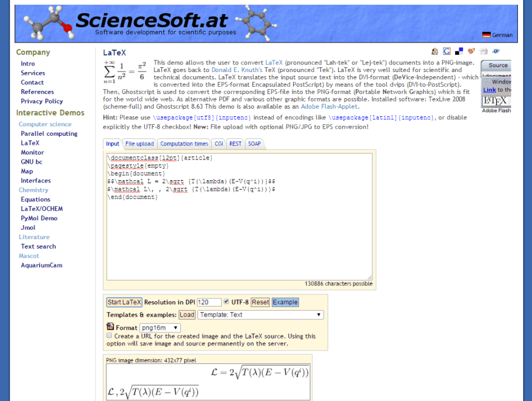This screenshot has height=401, width=532.
Task: Click the film icon next to Format
Action: (111, 327)
